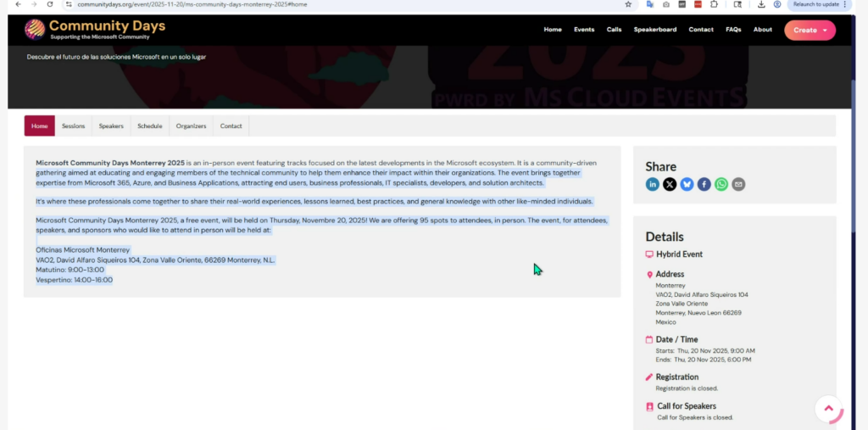Open the browser Downloads icon
Screen dimensions: 868x430
(x=762, y=4)
